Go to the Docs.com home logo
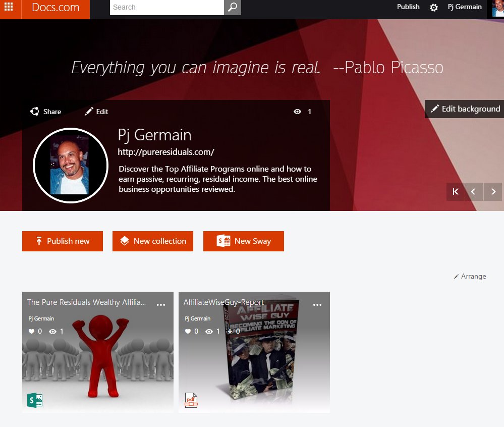This screenshot has height=427, width=504. [x=55, y=8]
